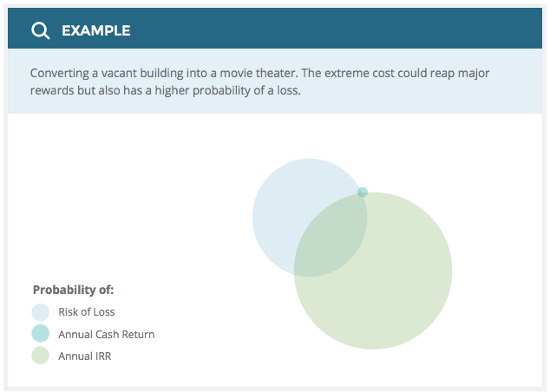The height and width of the screenshot is (392, 550).
Task: Click the small teal Annual Cash Return bubble
Action: click(x=363, y=192)
